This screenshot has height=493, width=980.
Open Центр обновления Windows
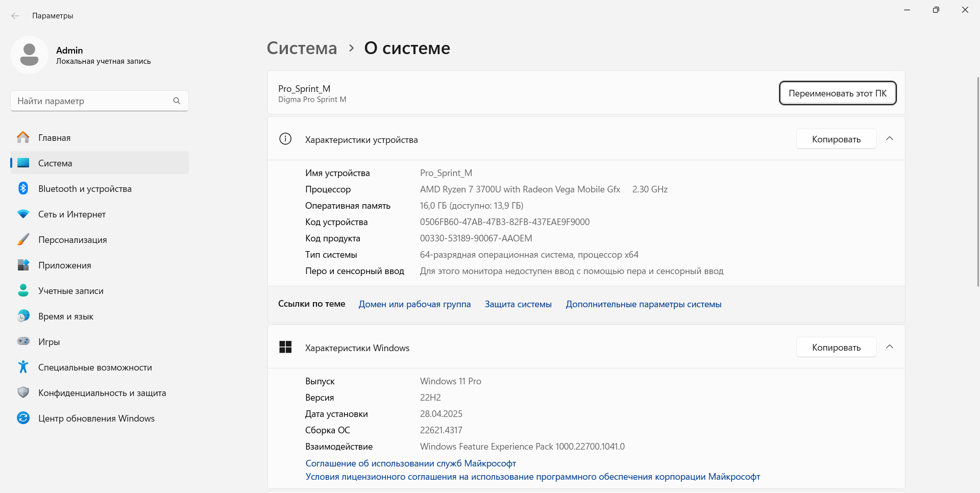tap(100, 418)
